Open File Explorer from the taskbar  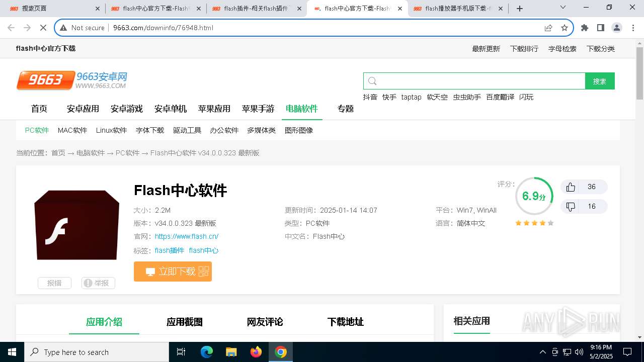[231, 352]
